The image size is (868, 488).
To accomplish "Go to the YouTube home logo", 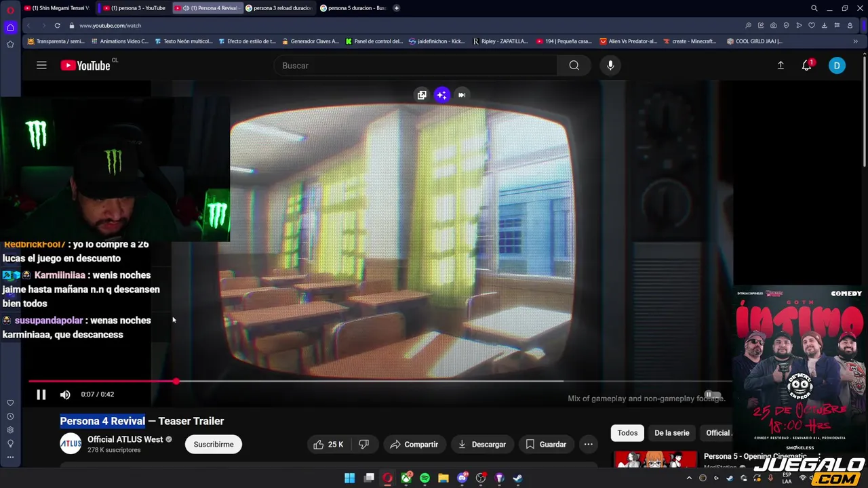I will (x=85, y=65).
